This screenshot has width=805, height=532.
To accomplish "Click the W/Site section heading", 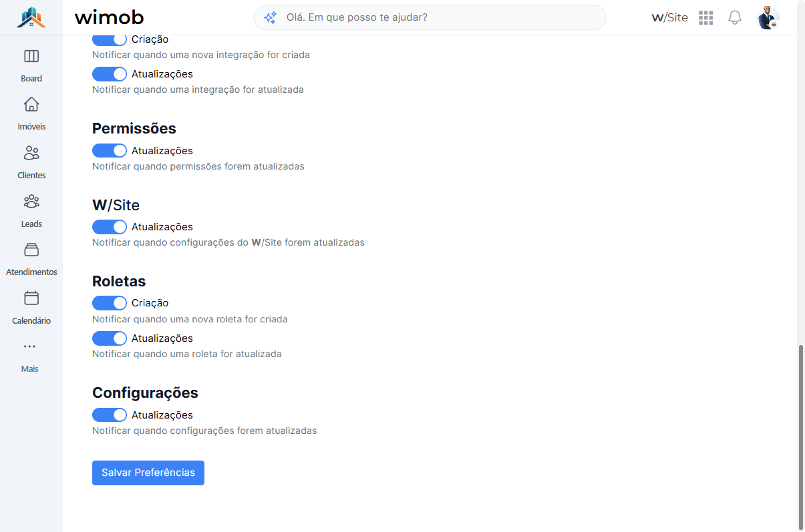I will click(116, 205).
